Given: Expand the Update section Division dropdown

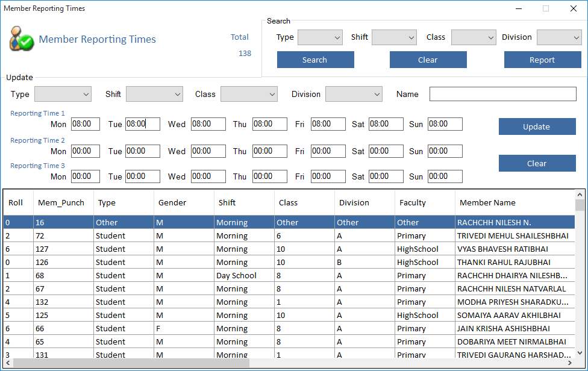Looking at the screenshot, I should (x=354, y=94).
